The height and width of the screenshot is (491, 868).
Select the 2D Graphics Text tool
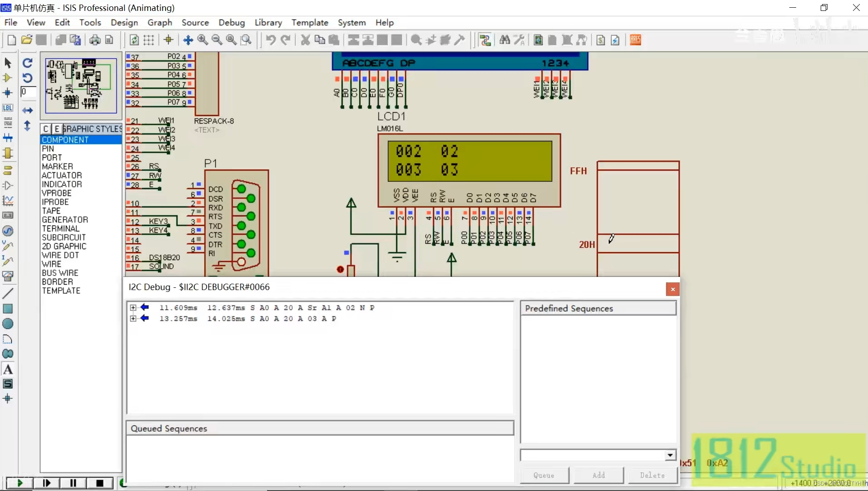point(8,369)
